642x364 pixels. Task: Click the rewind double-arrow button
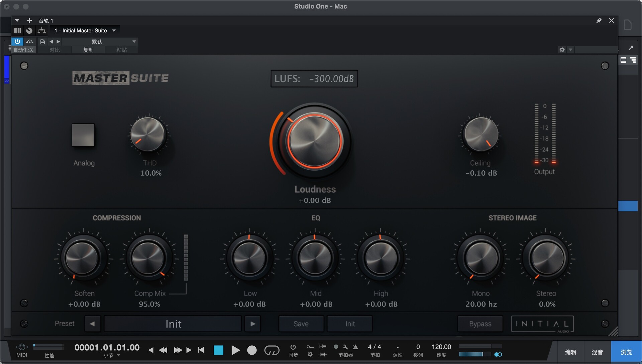pyautogui.click(x=163, y=350)
